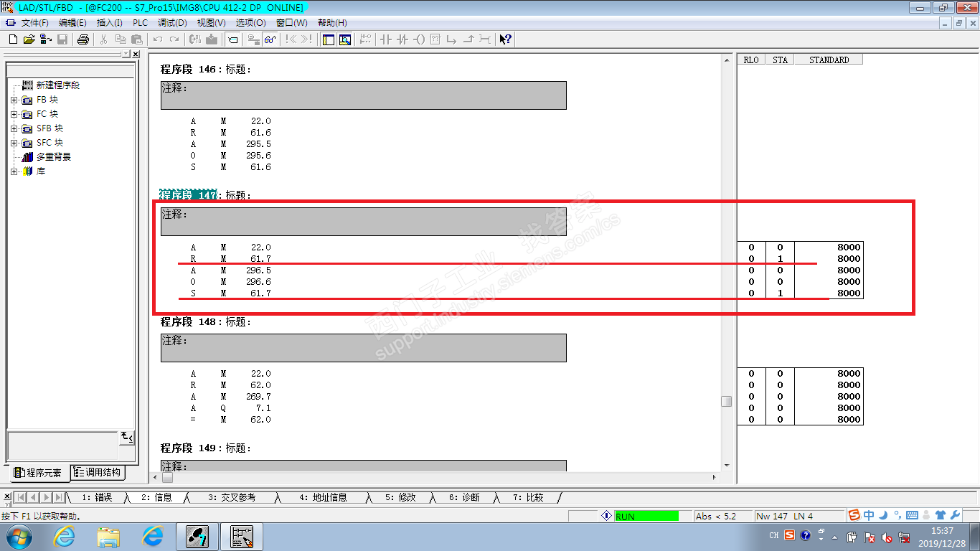Open the 7: 比较 output tab
Viewport: 980px width, 551px height.
click(x=528, y=497)
